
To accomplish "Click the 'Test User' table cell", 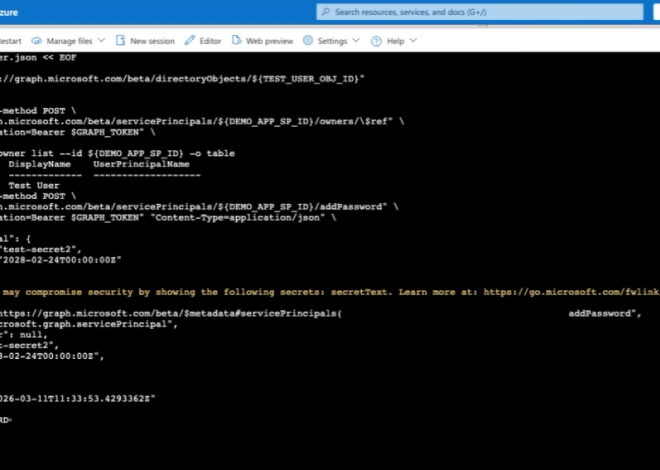I will click(x=34, y=186).
